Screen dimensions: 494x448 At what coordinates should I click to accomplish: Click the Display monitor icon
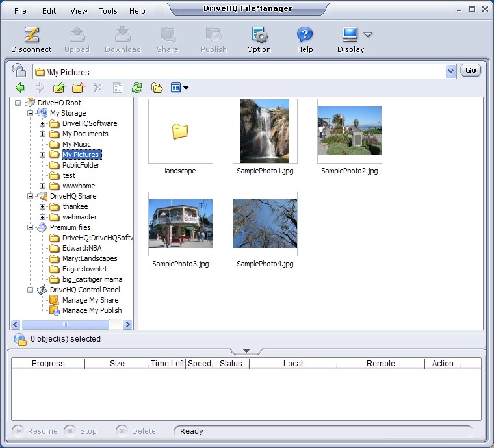point(350,34)
